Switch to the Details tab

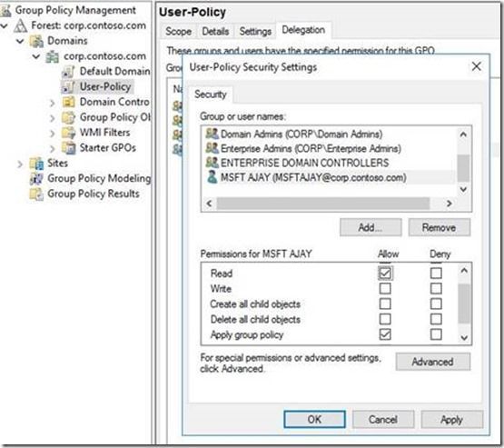click(x=215, y=32)
